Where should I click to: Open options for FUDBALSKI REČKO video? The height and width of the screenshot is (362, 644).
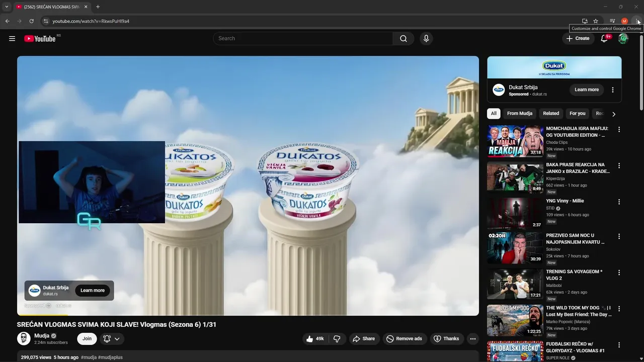click(619, 345)
